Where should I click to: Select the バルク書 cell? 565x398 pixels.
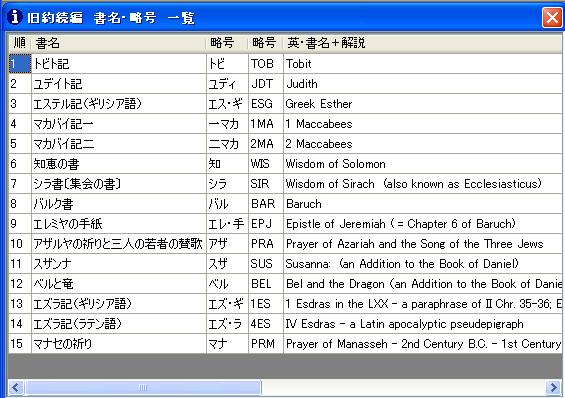[119, 204]
